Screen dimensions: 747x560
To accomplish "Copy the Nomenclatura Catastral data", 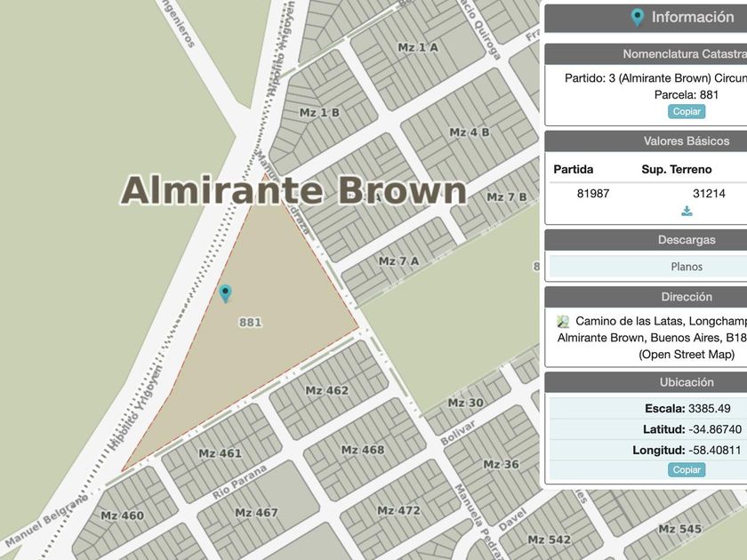I will click(687, 111).
